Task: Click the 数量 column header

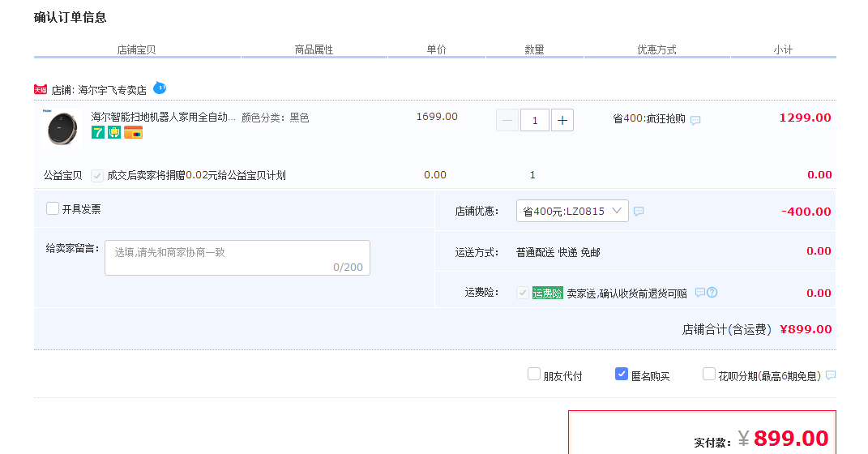Action: (534, 49)
